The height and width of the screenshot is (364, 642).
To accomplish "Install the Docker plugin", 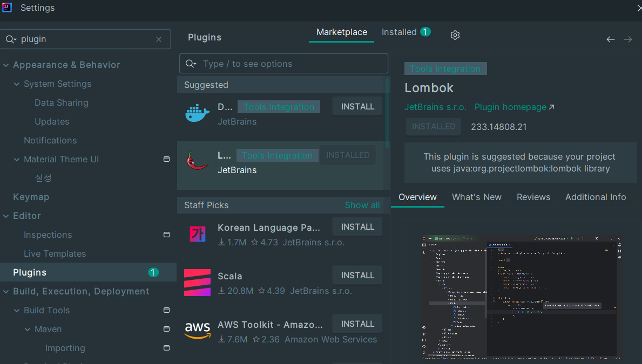I will click(357, 107).
